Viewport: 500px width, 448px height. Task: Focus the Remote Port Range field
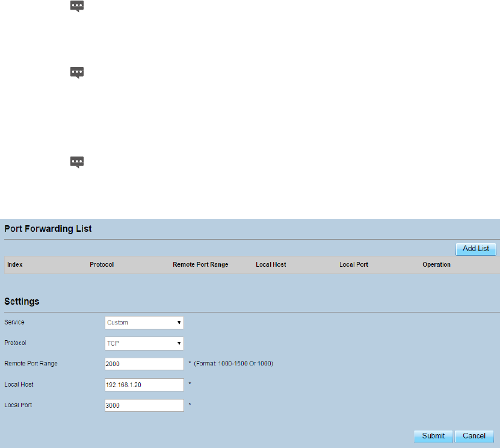click(x=144, y=364)
